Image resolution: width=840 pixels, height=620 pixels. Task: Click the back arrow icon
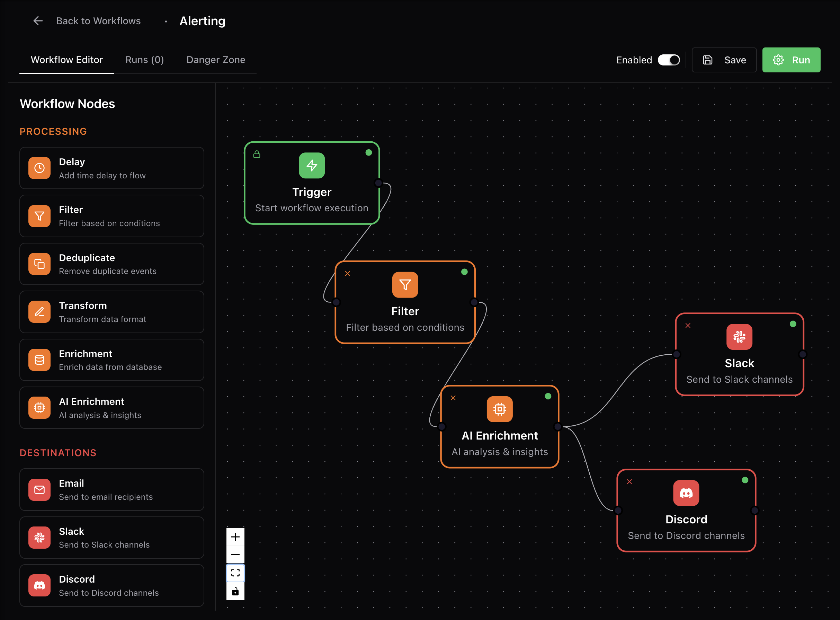38,21
